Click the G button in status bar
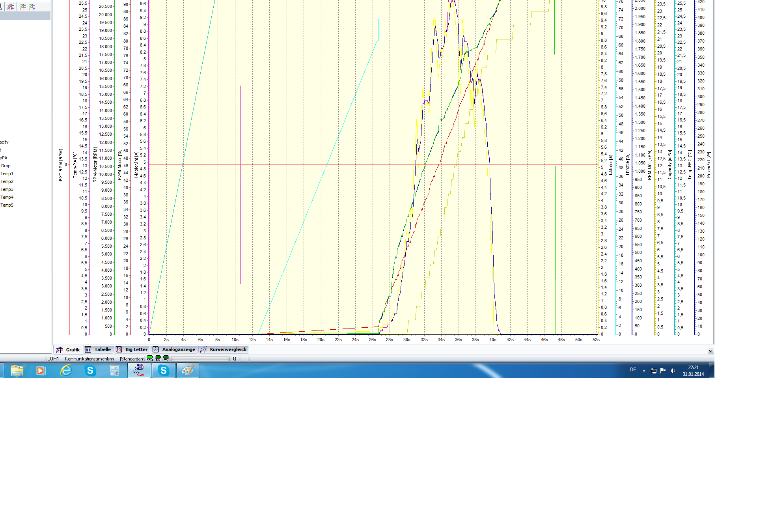The image size is (757, 532). (235, 359)
